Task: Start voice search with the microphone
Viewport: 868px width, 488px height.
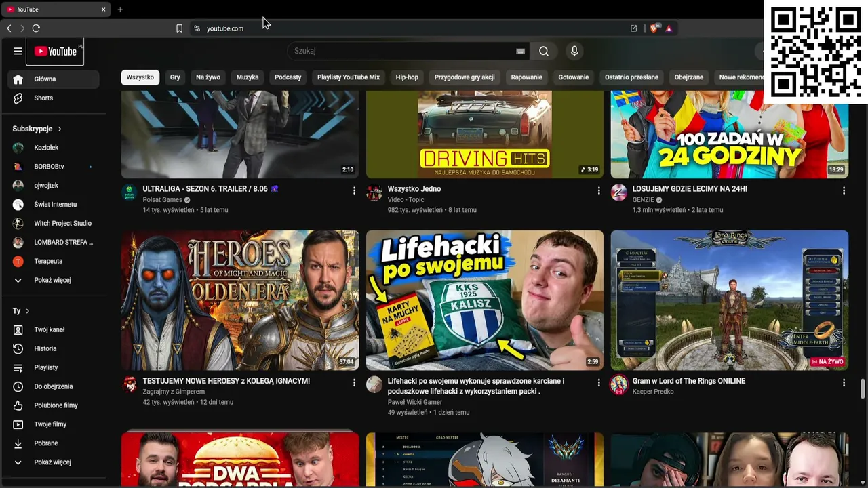Action: [574, 51]
